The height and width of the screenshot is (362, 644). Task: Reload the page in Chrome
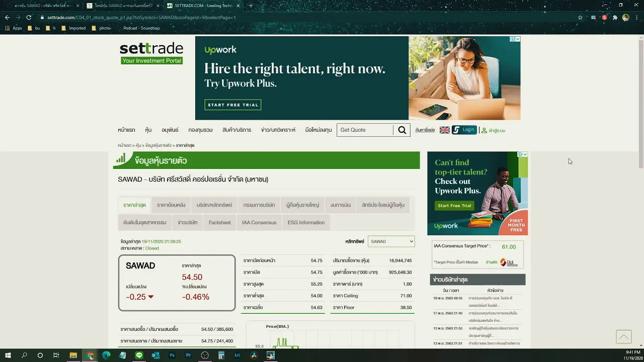pos(29,17)
